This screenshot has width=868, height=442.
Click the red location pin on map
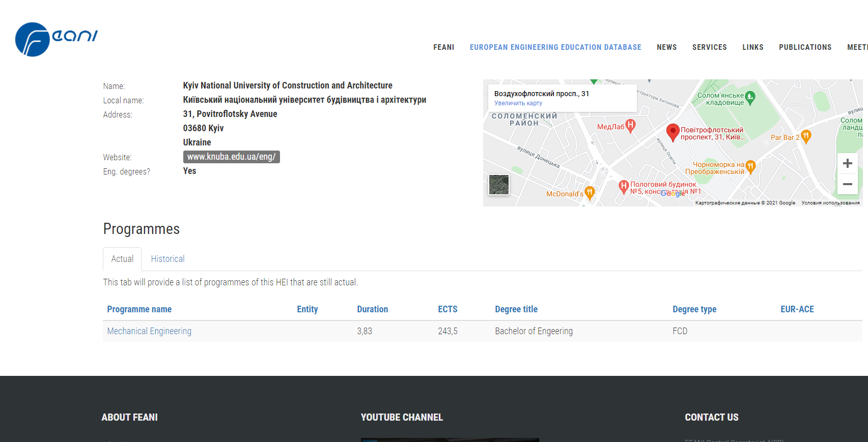673,132
